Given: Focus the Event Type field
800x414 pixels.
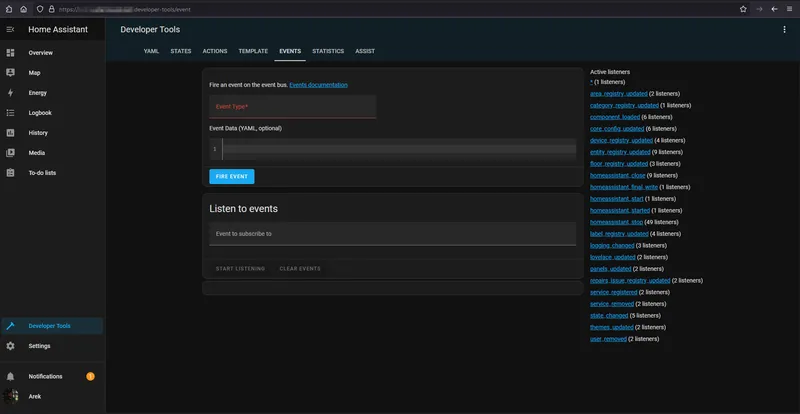Looking at the screenshot, I should pyautogui.click(x=292, y=107).
